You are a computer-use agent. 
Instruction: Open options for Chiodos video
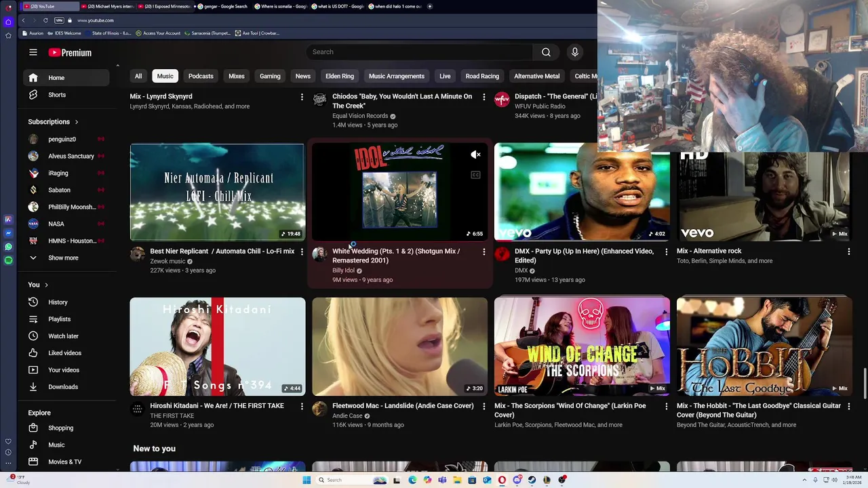point(484,97)
